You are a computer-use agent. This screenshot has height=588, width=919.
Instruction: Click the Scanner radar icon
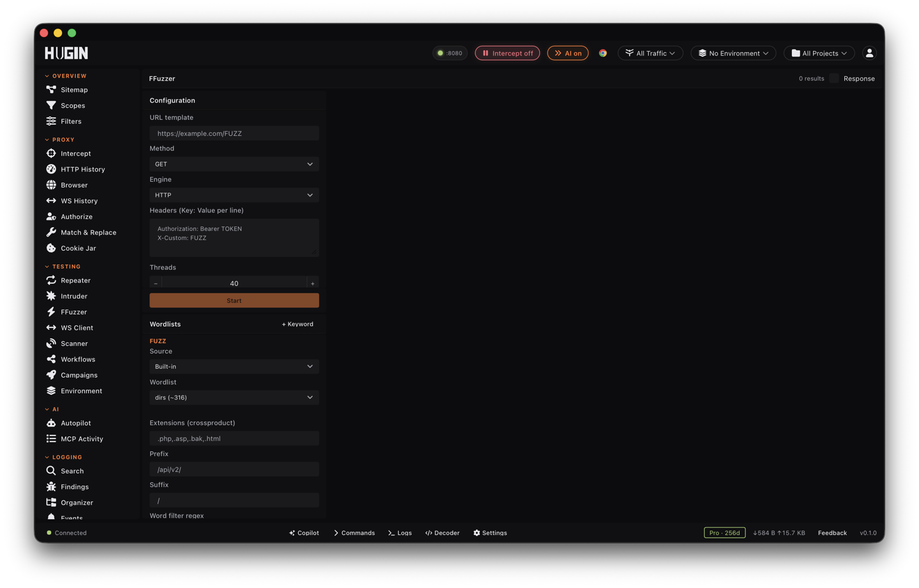pyautogui.click(x=51, y=343)
